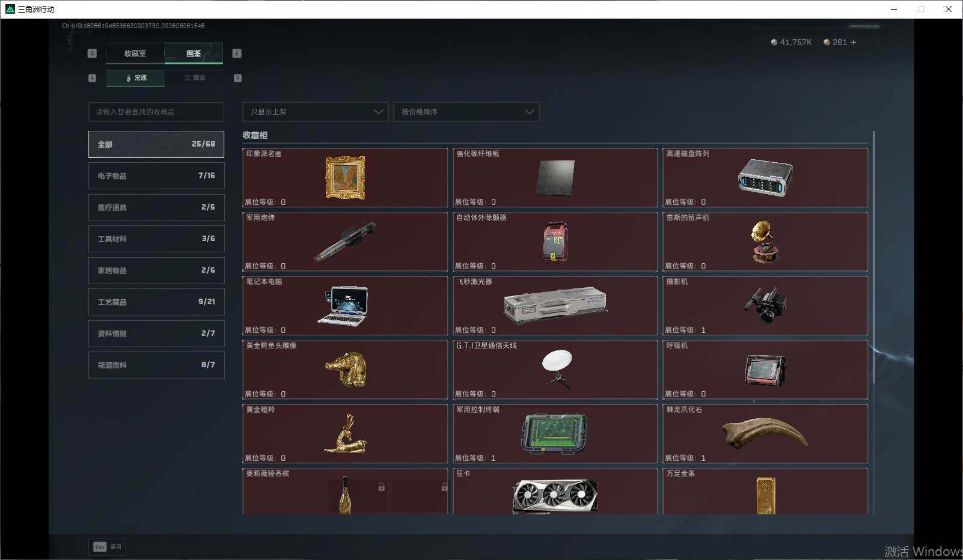This screenshot has width=963, height=560.
Task: Click the E key hint icon
Action: [x=237, y=53]
